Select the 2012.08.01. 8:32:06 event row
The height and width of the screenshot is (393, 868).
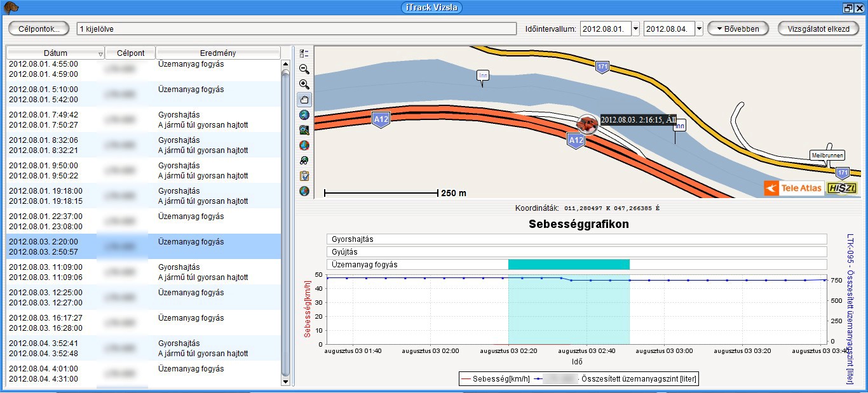pos(143,145)
